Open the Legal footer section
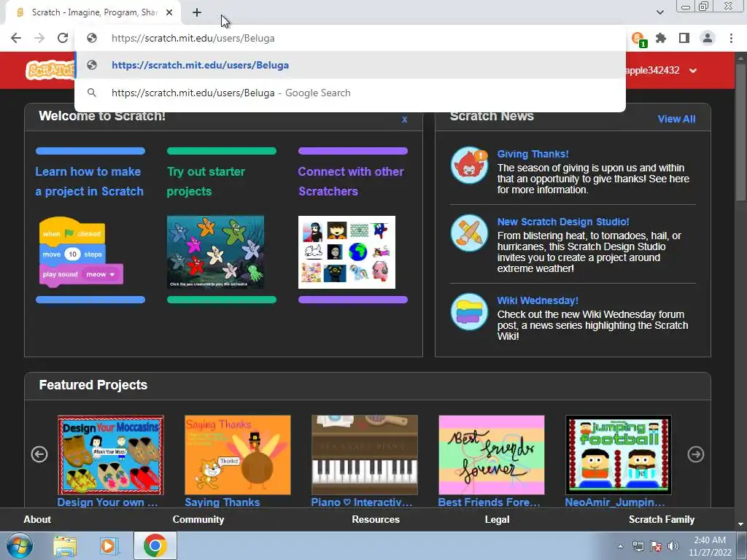 [497, 519]
